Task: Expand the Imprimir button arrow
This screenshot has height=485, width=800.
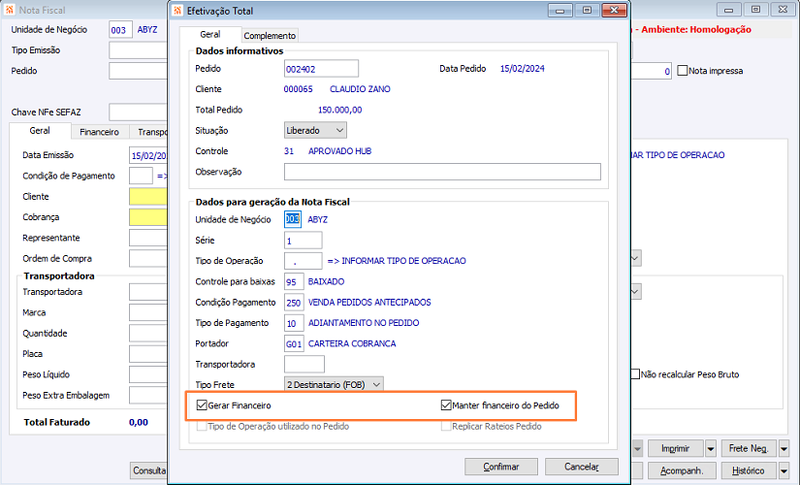Action: click(711, 449)
